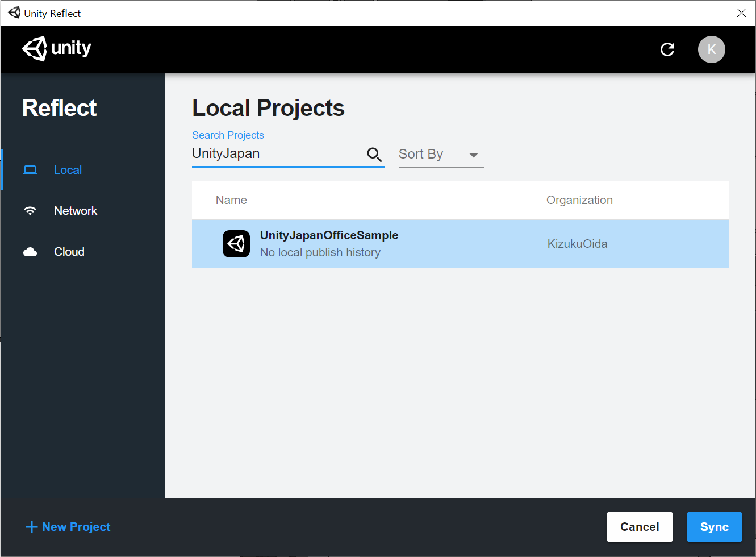Screen dimensions: 756x557
Task: Click the refresh icon in header
Action: [x=667, y=49]
